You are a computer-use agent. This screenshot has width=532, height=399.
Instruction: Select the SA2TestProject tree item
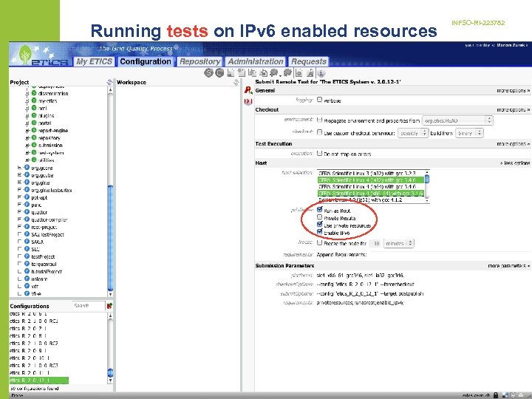(x=47, y=234)
